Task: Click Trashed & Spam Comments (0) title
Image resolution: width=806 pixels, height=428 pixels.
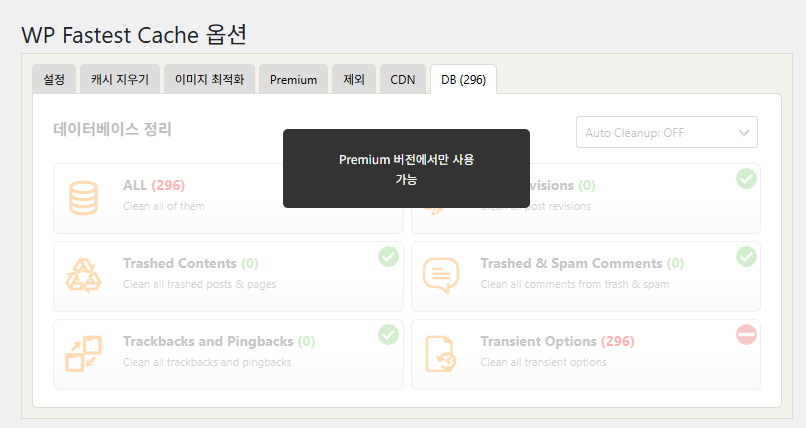Action: pyautogui.click(x=582, y=264)
